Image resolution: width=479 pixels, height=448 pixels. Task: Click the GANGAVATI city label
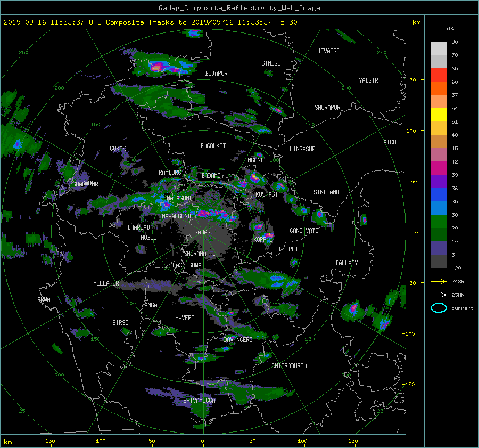304,231
